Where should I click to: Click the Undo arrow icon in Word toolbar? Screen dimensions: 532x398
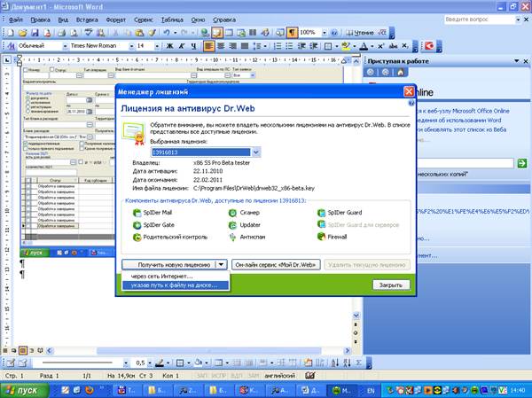167,33
